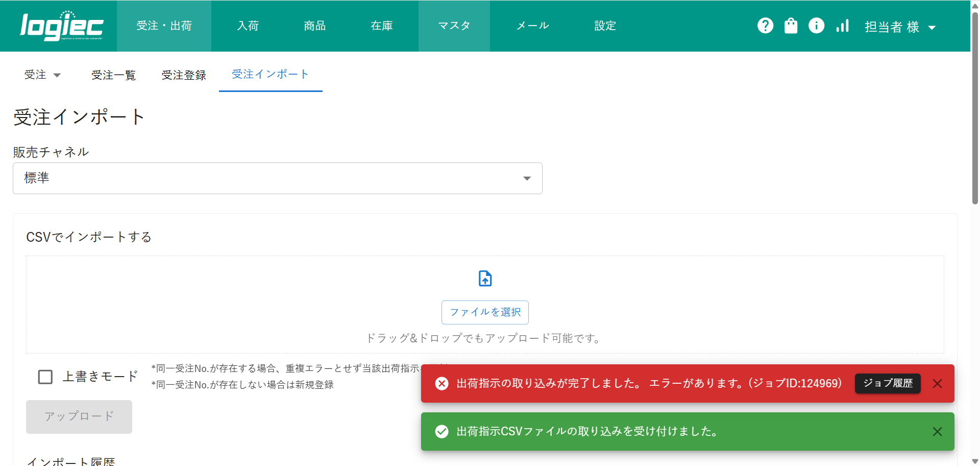Click the logiec logo
Viewport: 980px width, 466px height.
(x=61, y=26)
